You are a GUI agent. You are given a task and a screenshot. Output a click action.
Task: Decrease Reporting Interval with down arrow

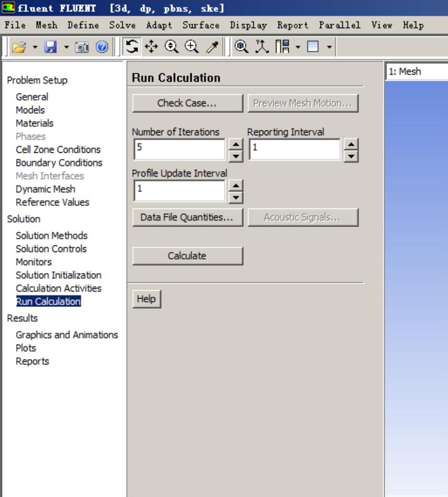(x=351, y=156)
